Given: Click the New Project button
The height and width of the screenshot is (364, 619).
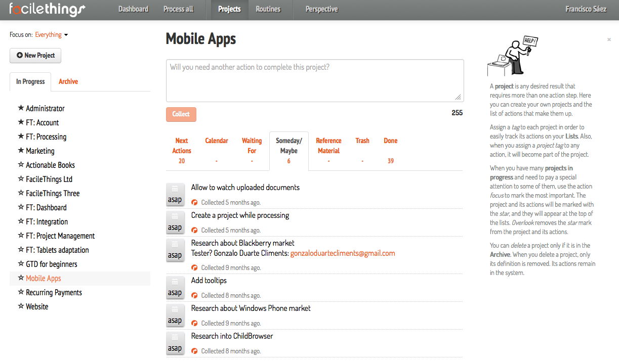Looking at the screenshot, I should click(35, 56).
